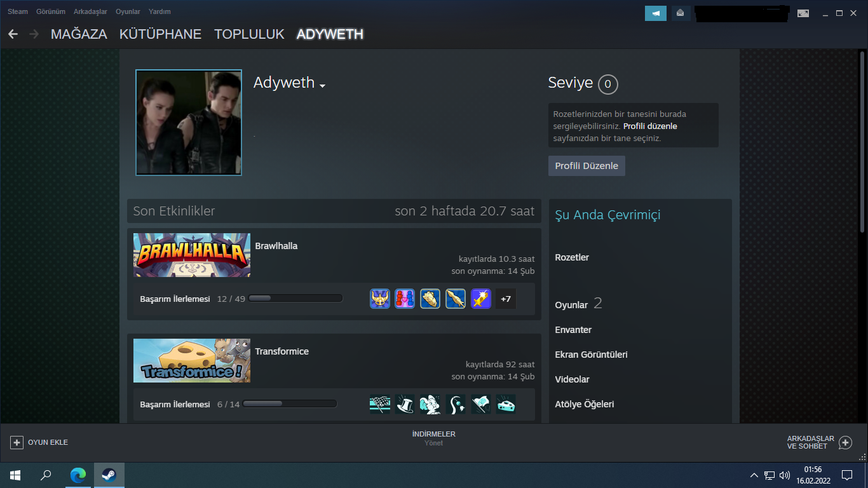Screen dimensions: 868x488
Task: Open the Rozetler link
Action: [x=572, y=257]
